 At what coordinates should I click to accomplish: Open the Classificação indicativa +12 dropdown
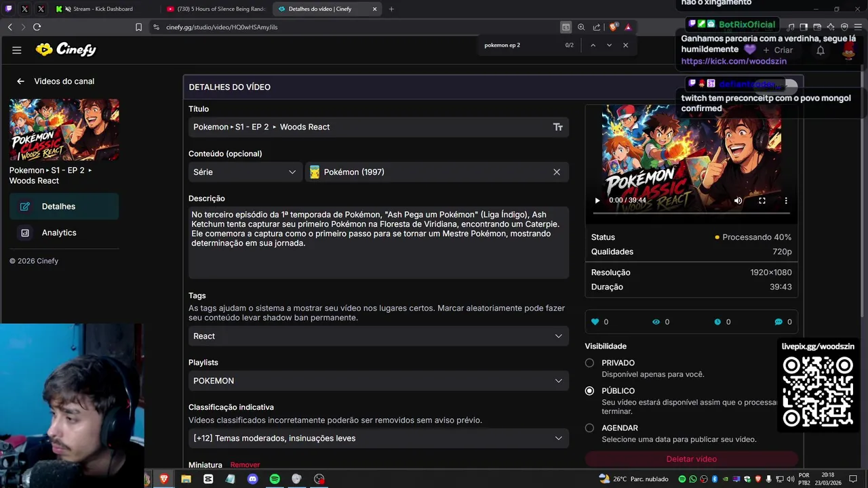pos(378,439)
